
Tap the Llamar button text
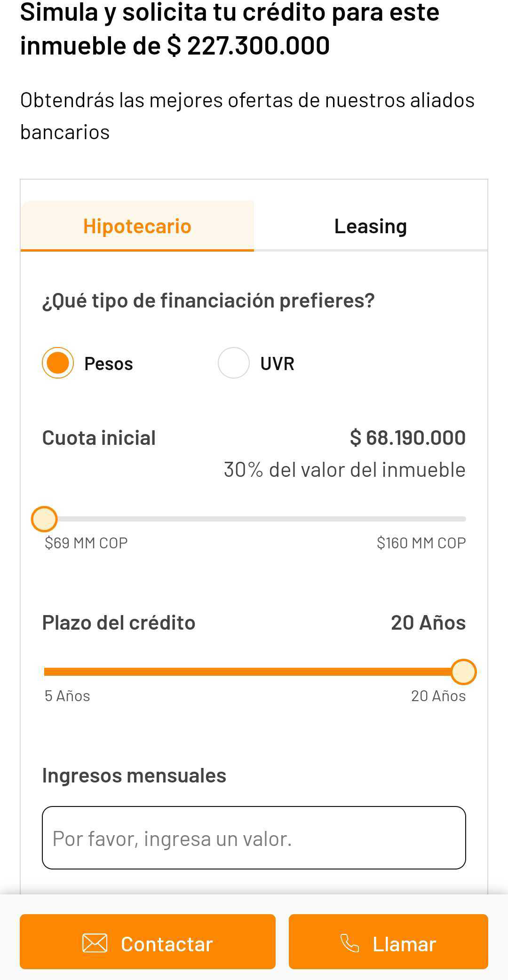pyautogui.click(x=404, y=944)
